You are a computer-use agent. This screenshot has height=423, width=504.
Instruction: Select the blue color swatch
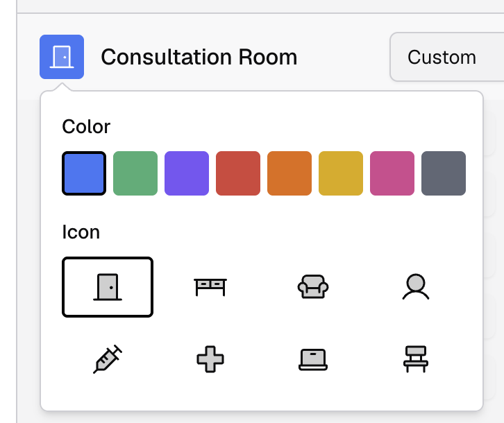84,173
